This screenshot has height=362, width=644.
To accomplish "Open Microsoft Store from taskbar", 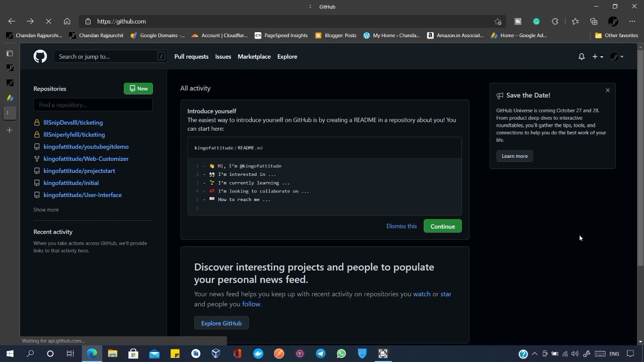I will pyautogui.click(x=133, y=354).
